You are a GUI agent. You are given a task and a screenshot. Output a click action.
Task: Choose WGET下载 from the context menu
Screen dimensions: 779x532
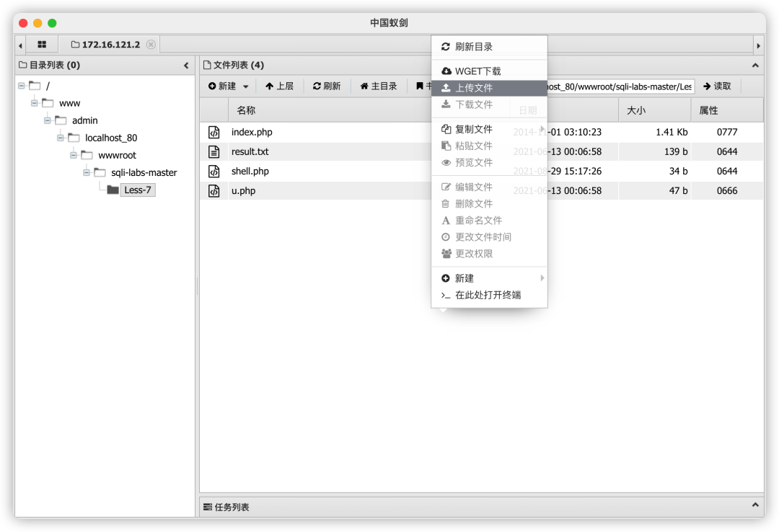pyautogui.click(x=489, y=71)
